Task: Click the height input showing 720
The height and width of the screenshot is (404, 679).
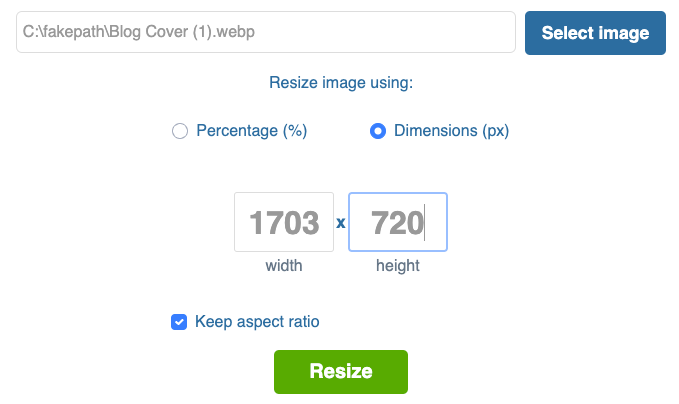Action: coord(397,222)
